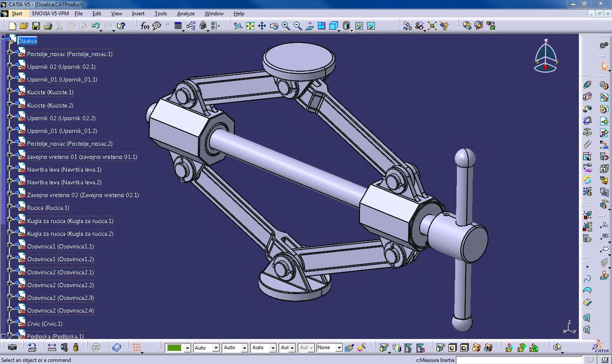Image resolution: width=612 pixels, height=364 pixels.
Task: Click the compass in the viewport
Action: point(546,56)
